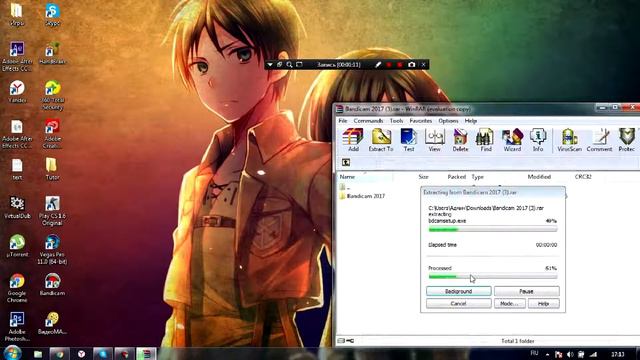Screen dimensions: 640x360
Task: Select the Play CS 1.6 Original icon
Action: [x=52, y=211]
